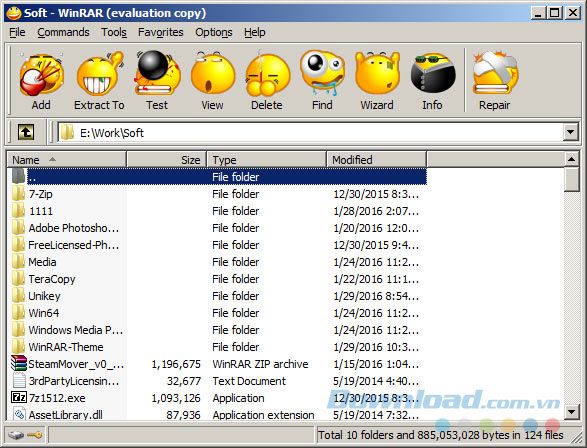Screen dimensions: 587x448
Task: Click the WinRAR title bar icon
Action: (13, 13)
